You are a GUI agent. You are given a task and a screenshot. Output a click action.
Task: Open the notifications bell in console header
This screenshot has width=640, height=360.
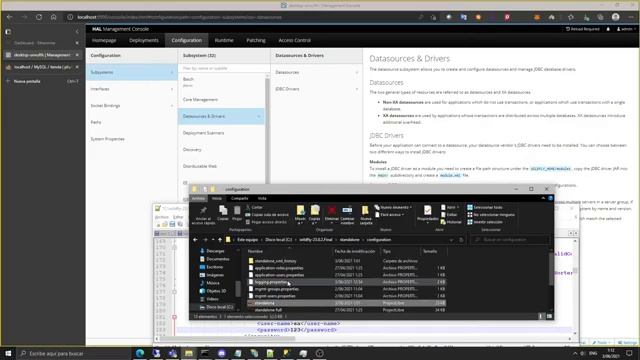click(608, 29)
